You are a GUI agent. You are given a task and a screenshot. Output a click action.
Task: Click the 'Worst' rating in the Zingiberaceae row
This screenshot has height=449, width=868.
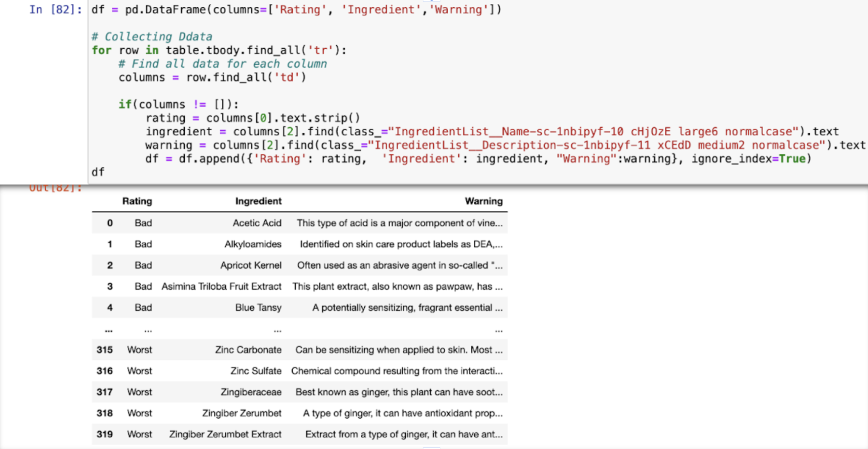tap(139, 392)
